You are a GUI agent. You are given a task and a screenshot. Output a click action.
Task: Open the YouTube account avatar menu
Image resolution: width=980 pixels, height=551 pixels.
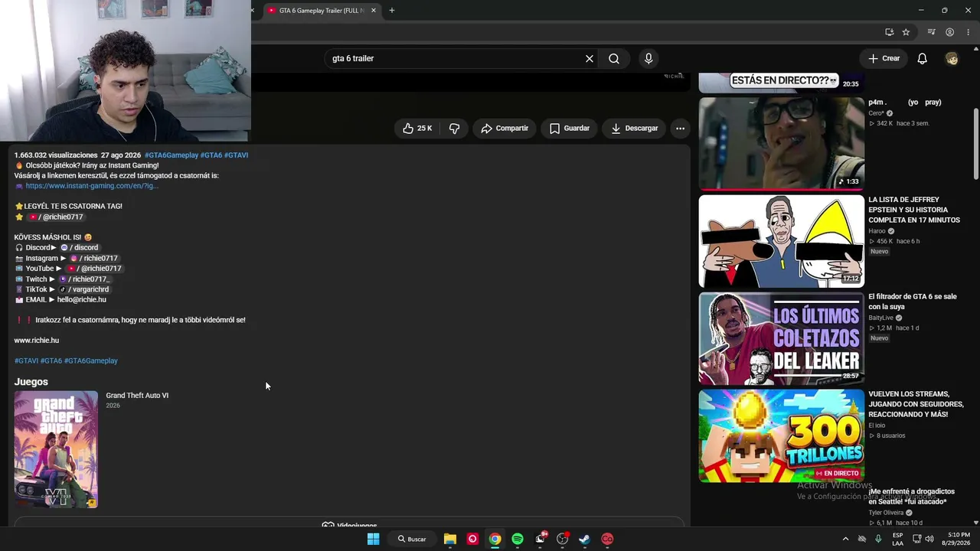[x=952, y=58]
